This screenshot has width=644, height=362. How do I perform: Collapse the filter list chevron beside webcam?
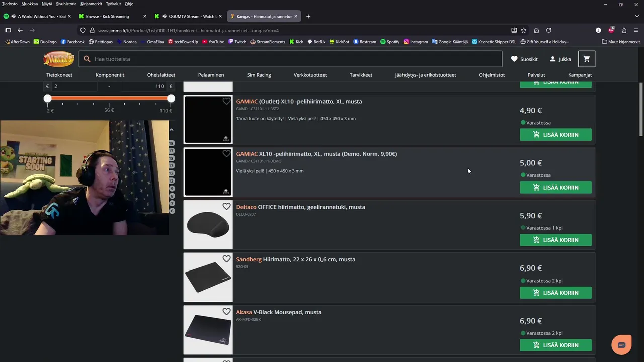pos(171,130)
